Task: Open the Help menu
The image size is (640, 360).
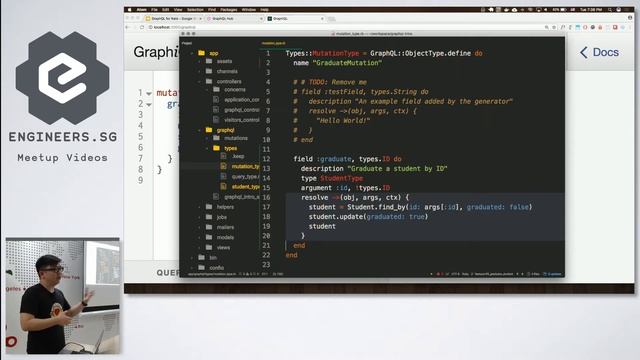Action: point(264,9)
